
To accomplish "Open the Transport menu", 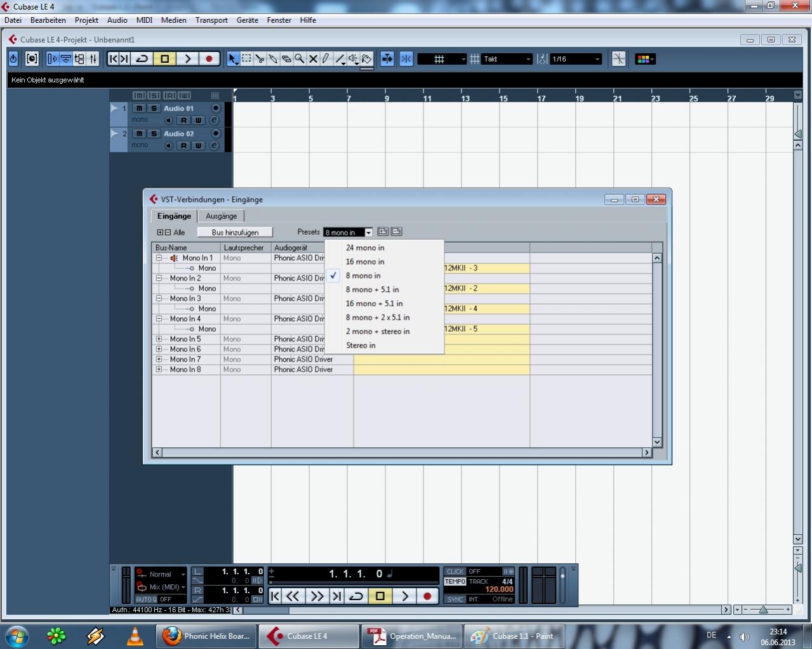I will pyautogui.click(x=211, y=20).
